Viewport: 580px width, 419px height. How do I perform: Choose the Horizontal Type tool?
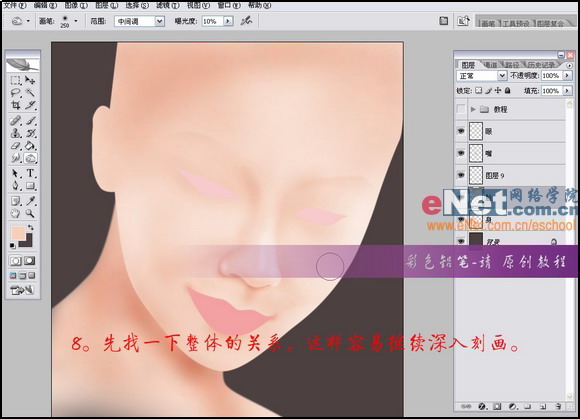pos(30,173)
